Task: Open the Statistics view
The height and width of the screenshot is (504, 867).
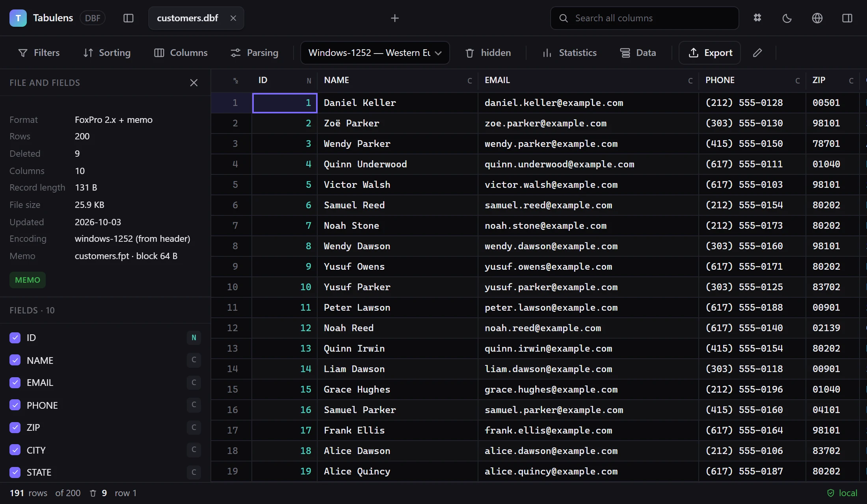Action: [570, 53]
